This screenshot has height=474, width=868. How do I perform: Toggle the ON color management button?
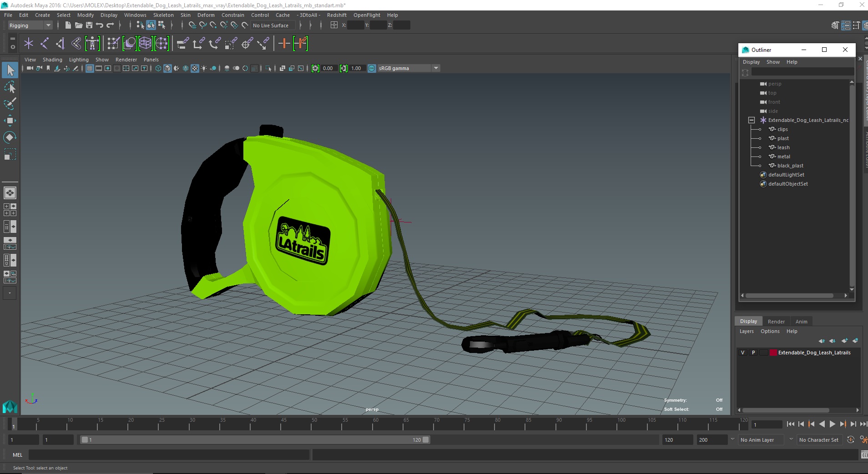coord(372,68)
